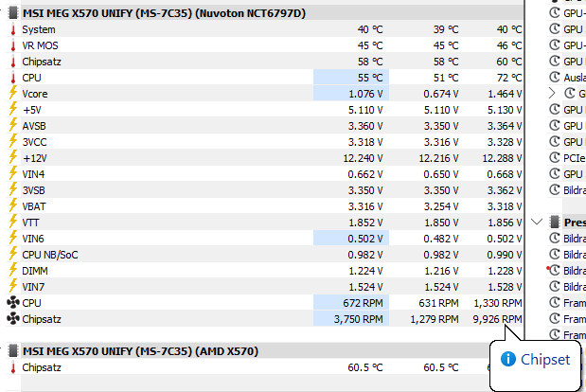The height and width of the screenshot is (392, 586).
Task: Click the lightning icon next to VTT
Action: pyautogui.click(x=13, y=222)
